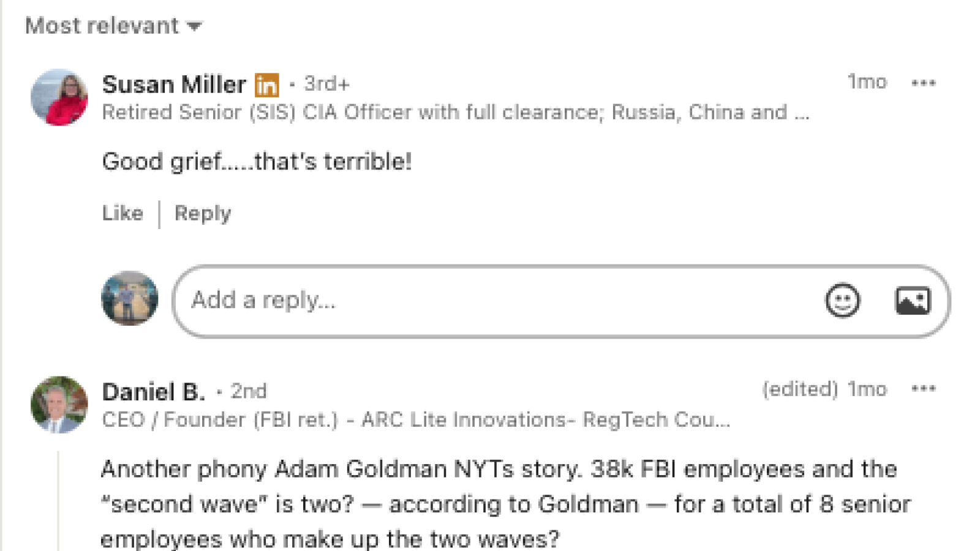Like Susan Miller's comment
This screenshot has width=980, height=551.
point(123,213)
